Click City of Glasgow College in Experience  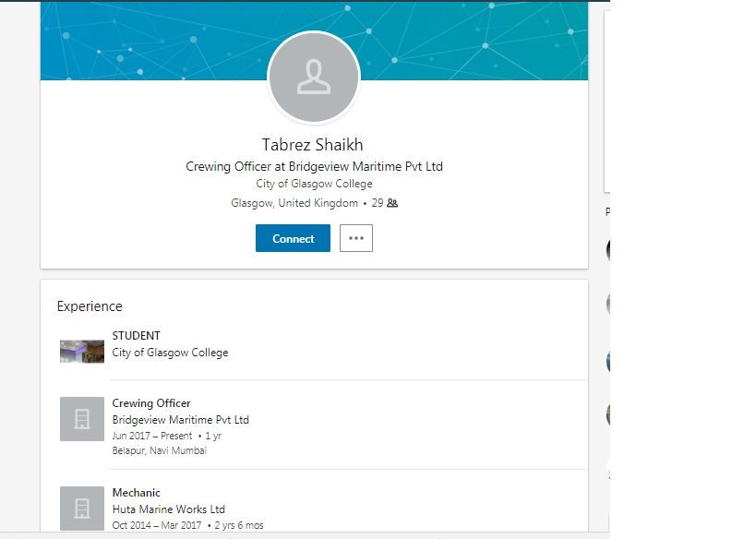click(x=170, y=353)
